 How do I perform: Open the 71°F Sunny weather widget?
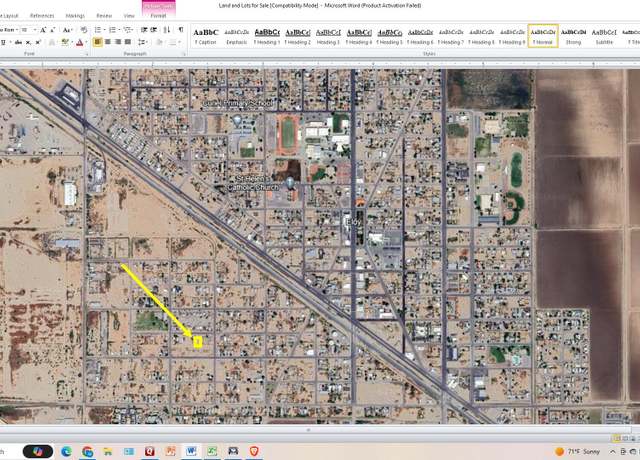click(578, 451)
